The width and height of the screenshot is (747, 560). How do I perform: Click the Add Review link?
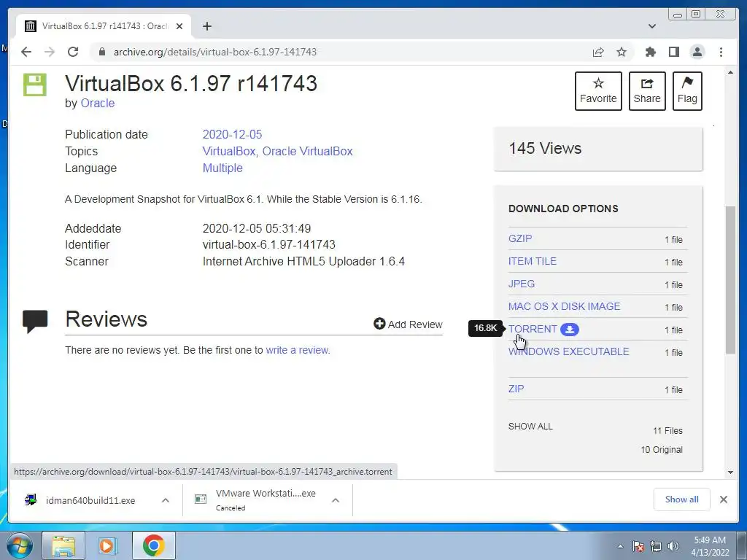click(x=408, y=324)
